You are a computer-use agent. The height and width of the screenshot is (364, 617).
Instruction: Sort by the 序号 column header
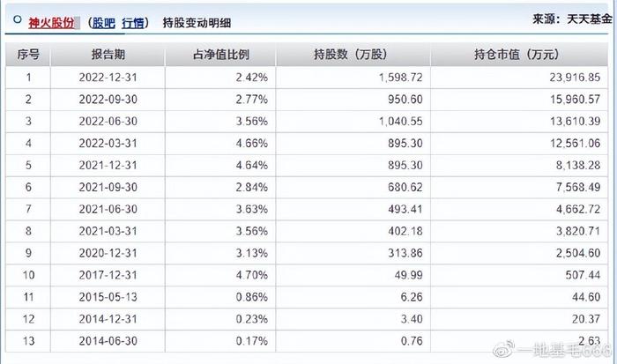(x=28, y=55)
